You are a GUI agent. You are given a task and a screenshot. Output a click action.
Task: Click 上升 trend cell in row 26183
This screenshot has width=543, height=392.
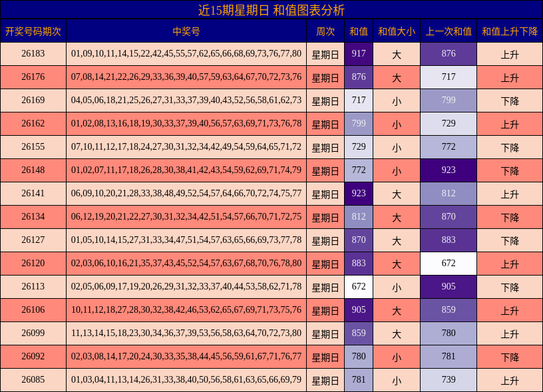[x=510, y=54]
